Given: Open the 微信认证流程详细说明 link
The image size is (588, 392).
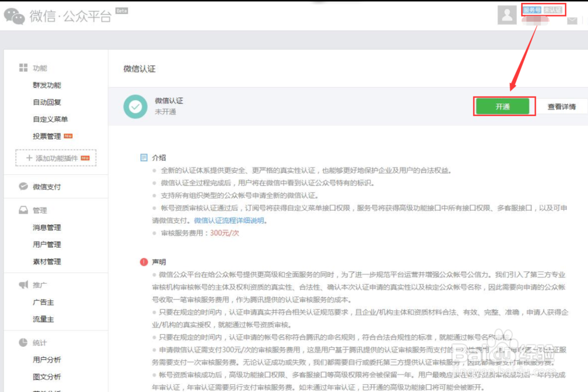Looking at the screenshot, I should [229, 220].
